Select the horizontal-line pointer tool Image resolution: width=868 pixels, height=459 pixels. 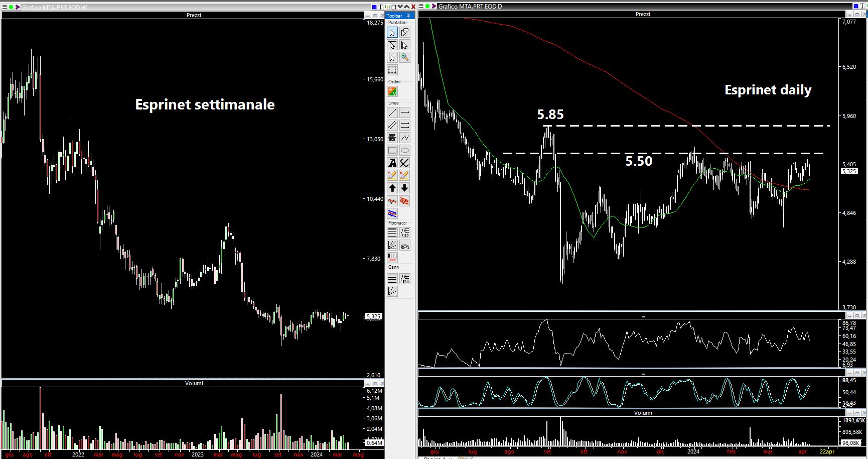tap(392, 45)
